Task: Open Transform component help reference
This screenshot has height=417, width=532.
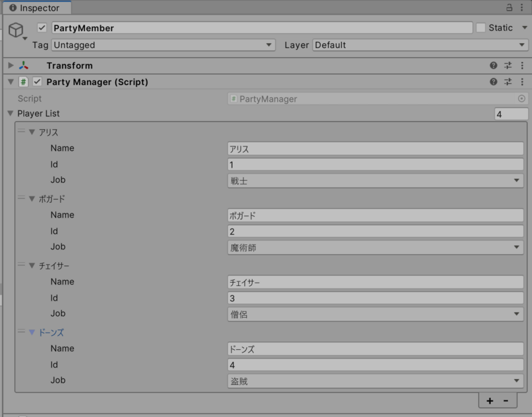Action: pyautogui.click(x=493, y=65)
